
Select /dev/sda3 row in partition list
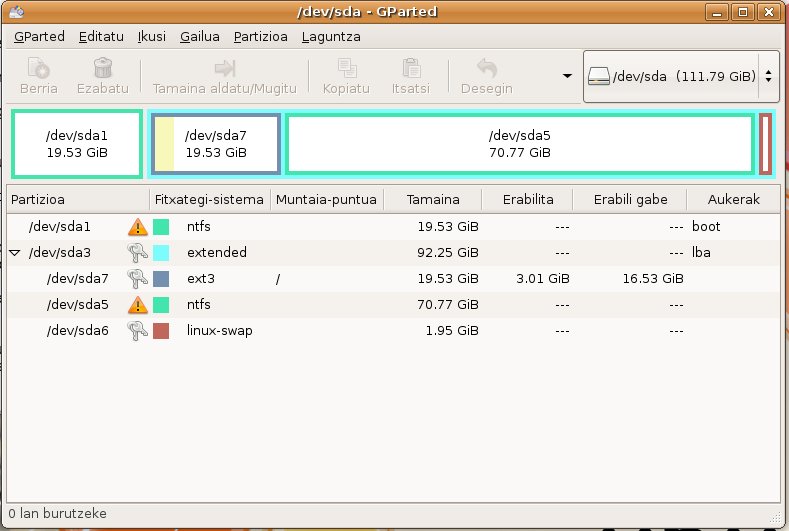click(393, 253)
